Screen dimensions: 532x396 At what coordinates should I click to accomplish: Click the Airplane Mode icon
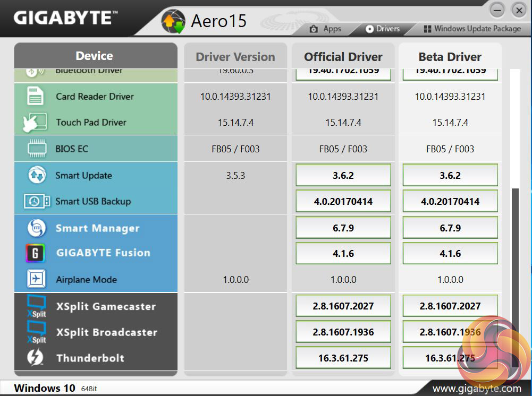(x=36, y=279)
